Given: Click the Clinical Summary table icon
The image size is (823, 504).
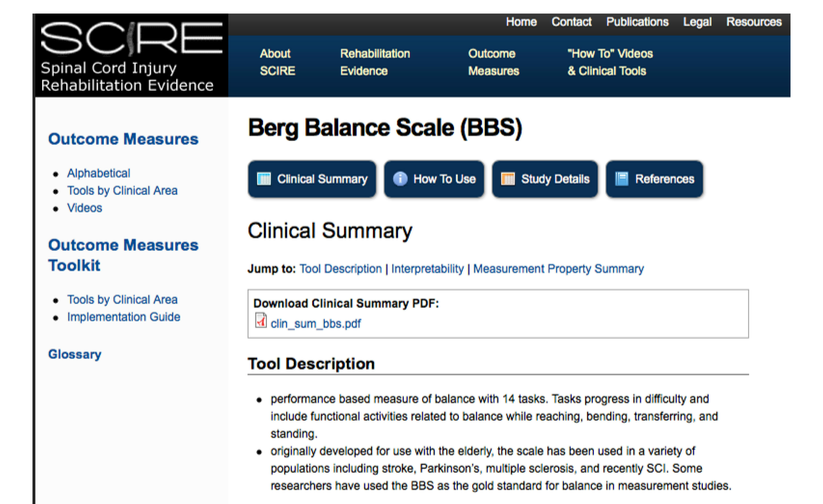Looking at the screenshot, I should tap(264, 179).
